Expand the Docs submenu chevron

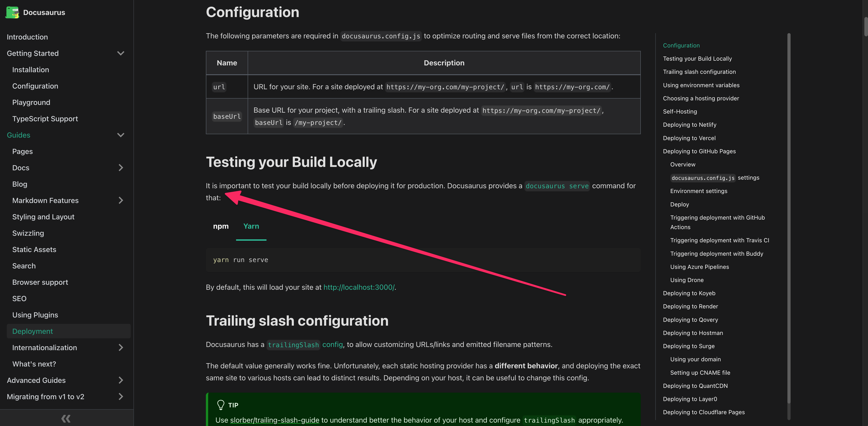point(121,168)
